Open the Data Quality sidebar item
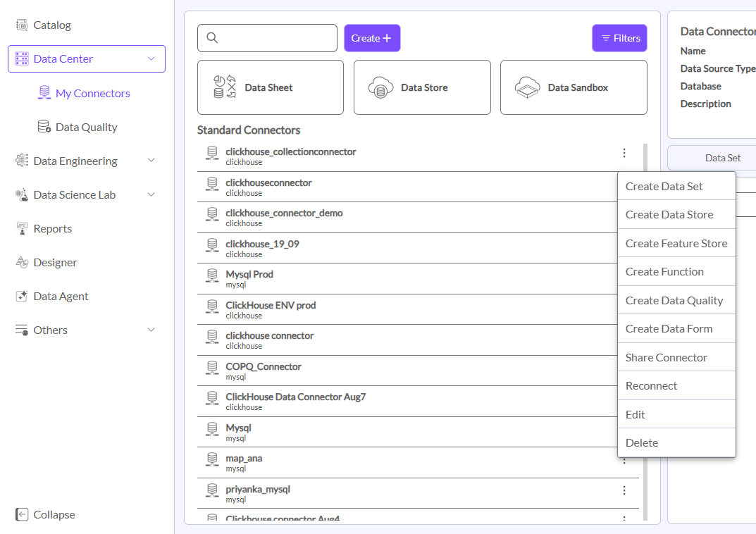756x534 pixels. click(x=86, y=128)
